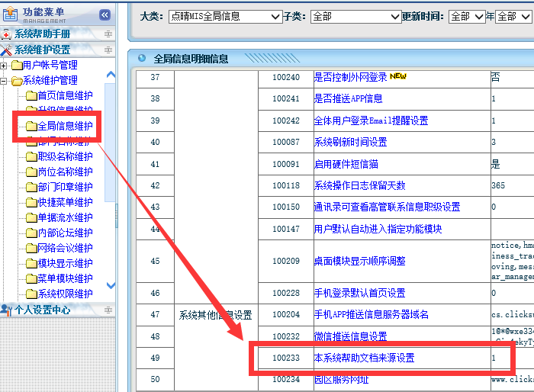Open the 系统操作日志保留天数 link
The image size is (534, 392).
click(359, 185)
